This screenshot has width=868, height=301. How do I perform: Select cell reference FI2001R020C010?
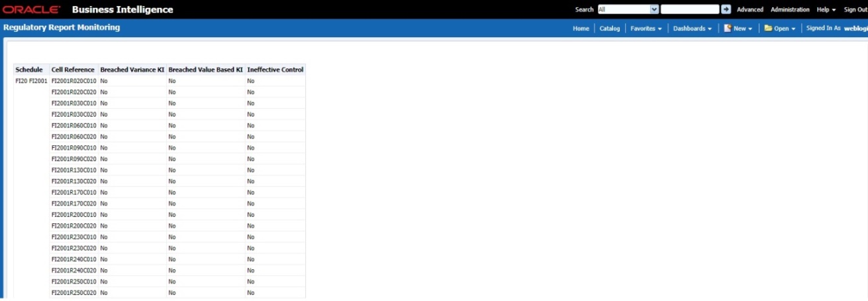coord(73,81)
